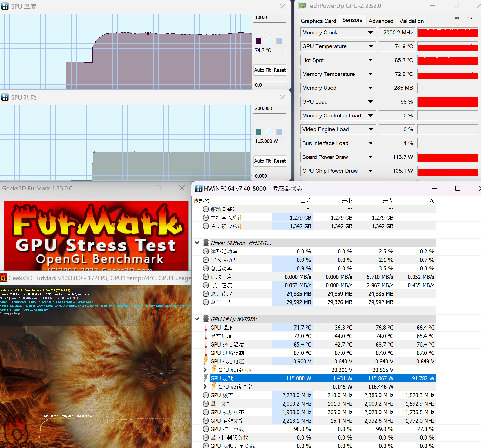
Task: Click the clock icon beside GPU 频率
Action: point(206,395)
